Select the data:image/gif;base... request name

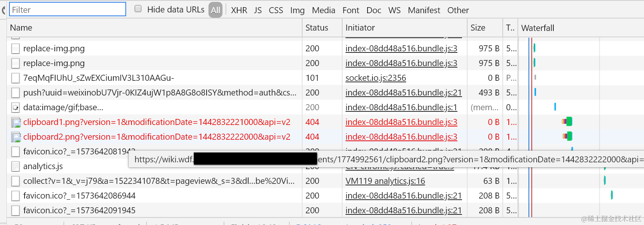coord(63,107)
